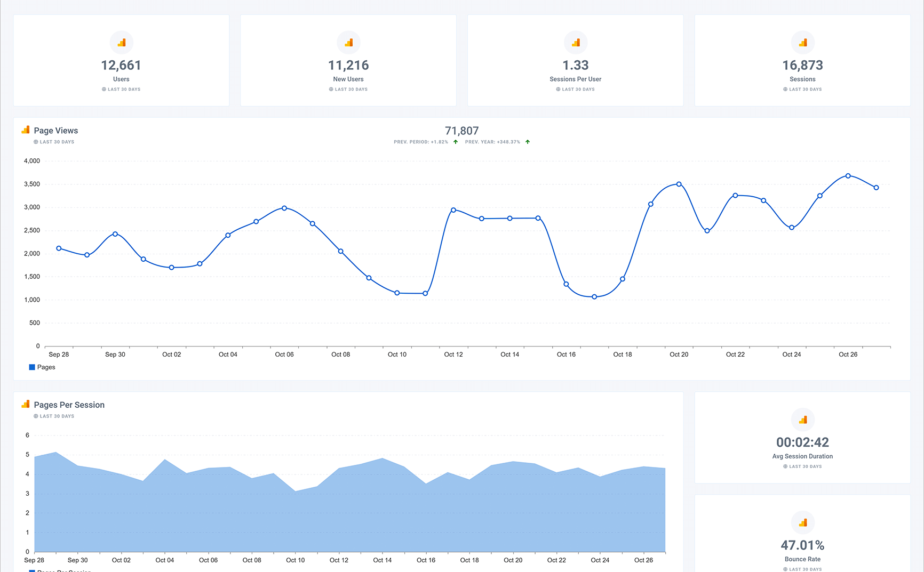
Task: Click the analytics icon beside Page Views title
Action: [26, 130]
